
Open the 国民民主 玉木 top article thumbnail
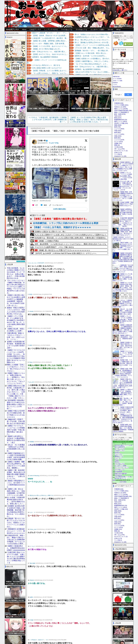pos(37,86)
